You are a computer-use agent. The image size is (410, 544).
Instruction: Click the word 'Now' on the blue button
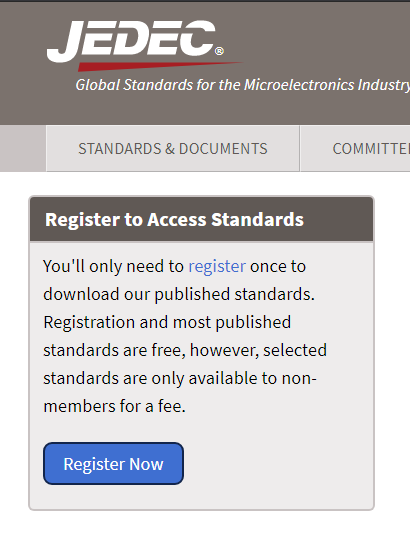146,464
